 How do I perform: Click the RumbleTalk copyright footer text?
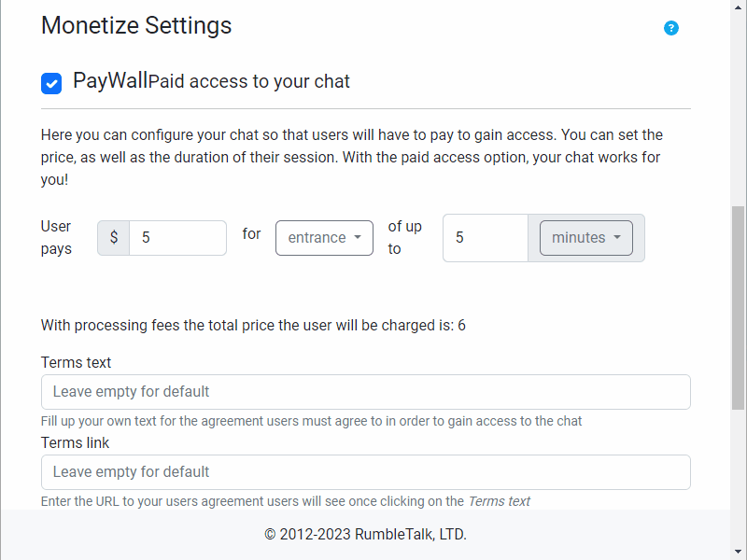[365, 534]
